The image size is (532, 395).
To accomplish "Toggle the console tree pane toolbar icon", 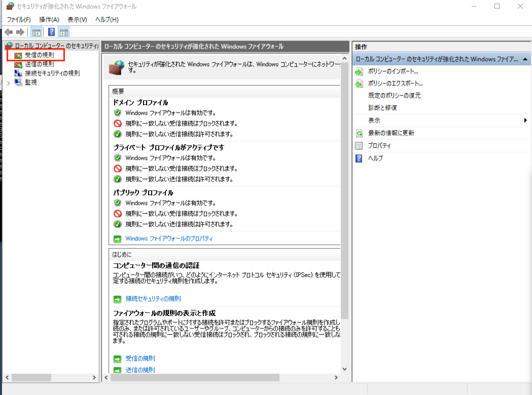I will click(36, 32).
